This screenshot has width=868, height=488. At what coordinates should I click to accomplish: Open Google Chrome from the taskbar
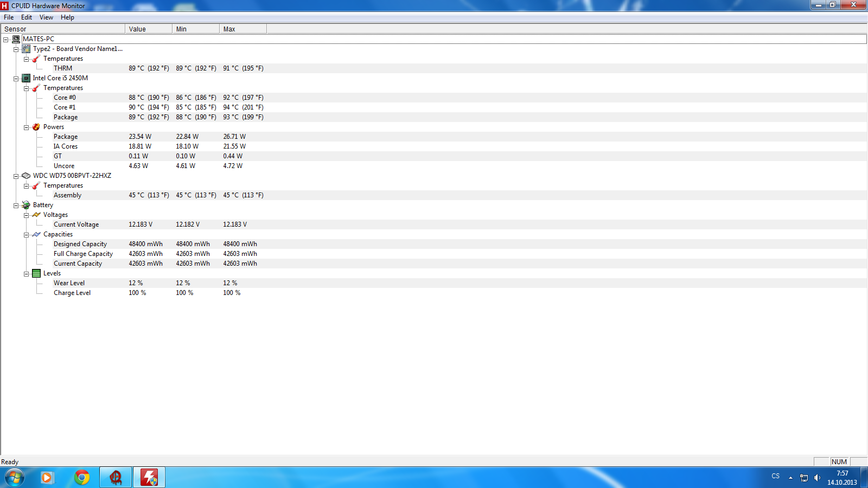point(82,478)
